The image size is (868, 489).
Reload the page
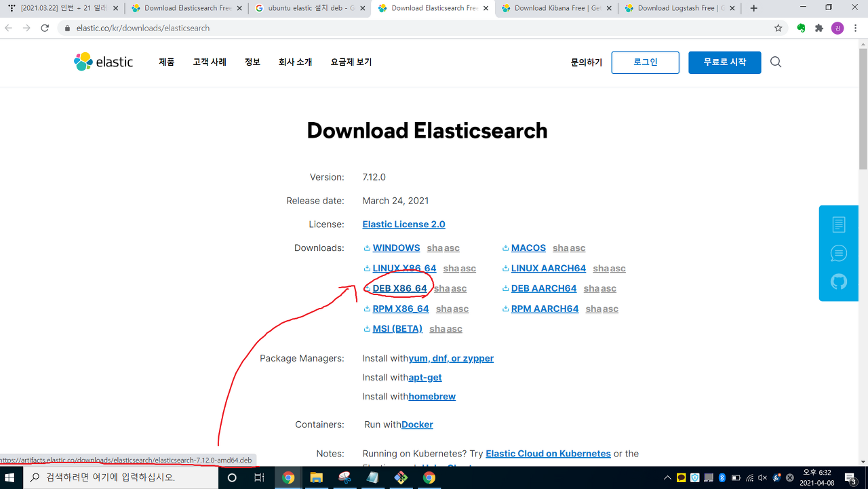point(45,28)
